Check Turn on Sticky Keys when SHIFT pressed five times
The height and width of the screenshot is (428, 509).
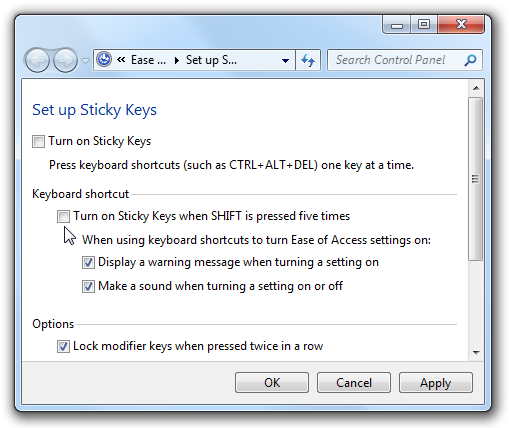coord(63,216)
